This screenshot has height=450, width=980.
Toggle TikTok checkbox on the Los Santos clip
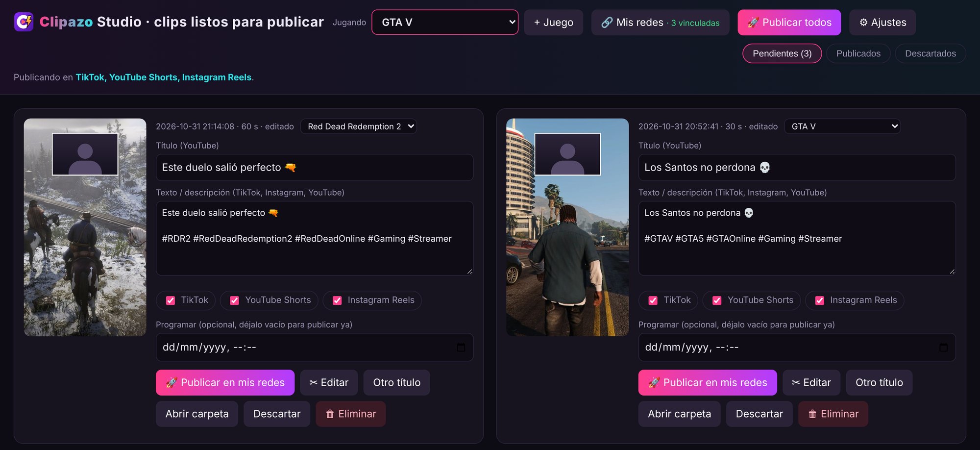[653, 300]
